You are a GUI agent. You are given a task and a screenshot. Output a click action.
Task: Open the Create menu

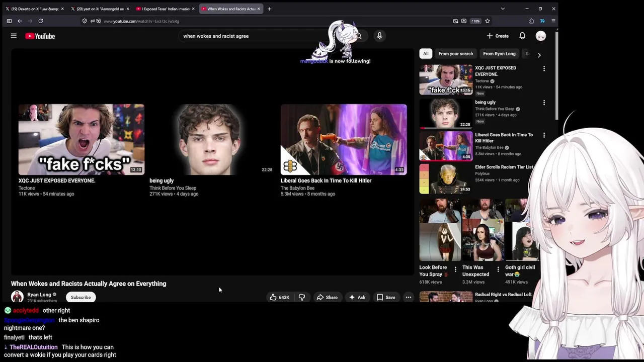[x=498, y=36]
